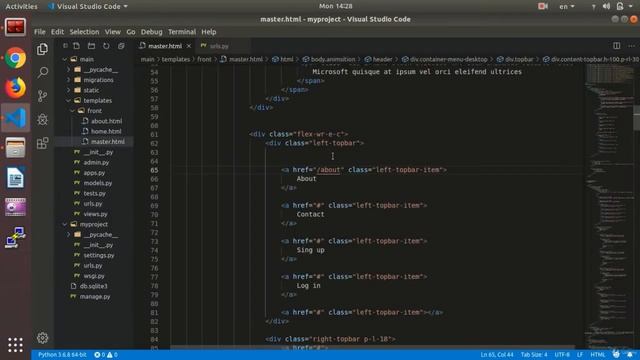Click the code minimap on the right
Image resolution: width=640 pixels, height=360 pixels.
[x=610, y=204]
